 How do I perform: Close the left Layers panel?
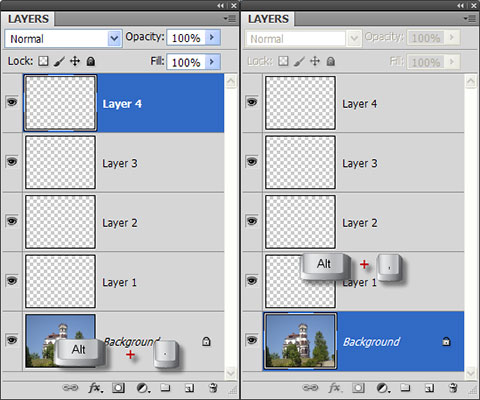click(234, 5)
